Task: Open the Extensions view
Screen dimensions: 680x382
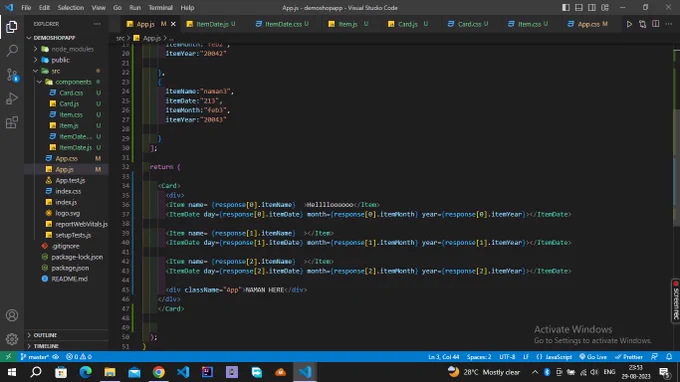Action: (x=12, y=123)
